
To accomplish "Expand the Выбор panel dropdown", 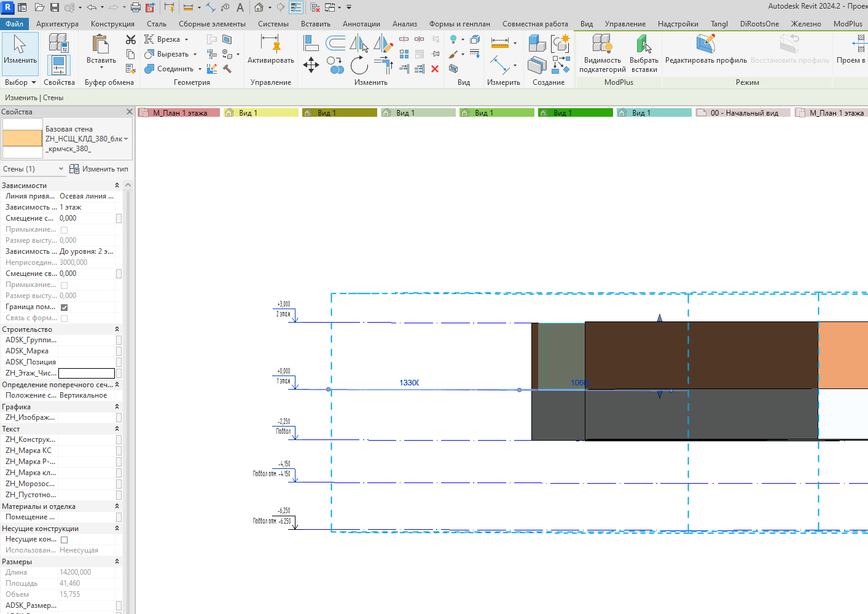I will click(34, 82).
